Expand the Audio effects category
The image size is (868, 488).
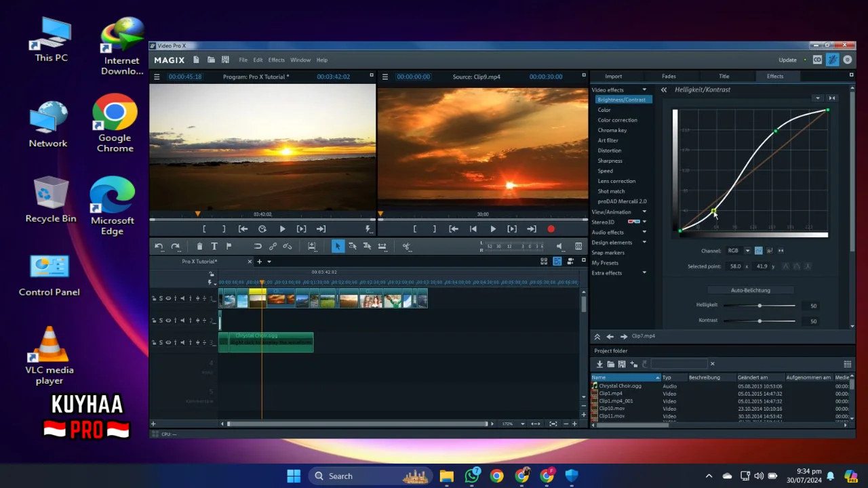[644, 232]
